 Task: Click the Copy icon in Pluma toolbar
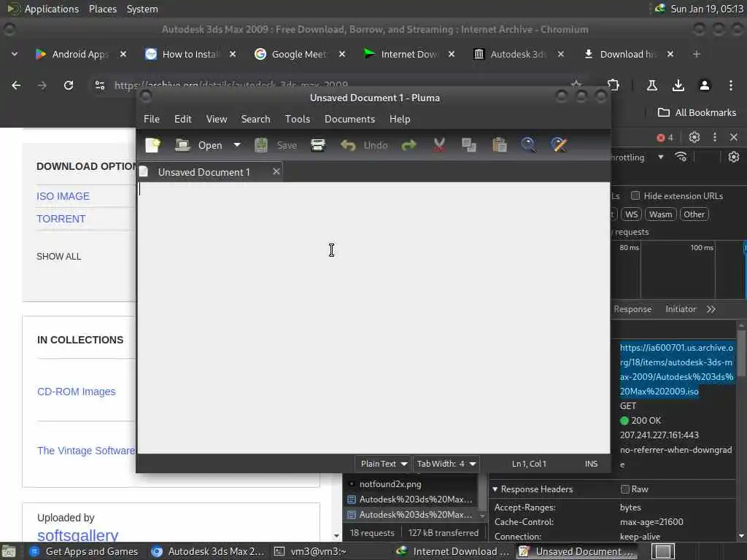(x=469, y=145)
